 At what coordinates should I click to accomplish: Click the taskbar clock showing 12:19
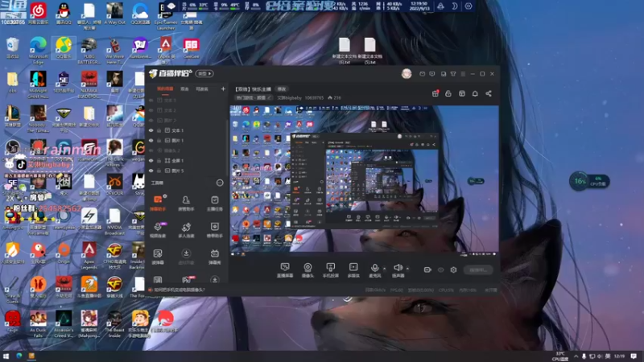tap(619, 356)
